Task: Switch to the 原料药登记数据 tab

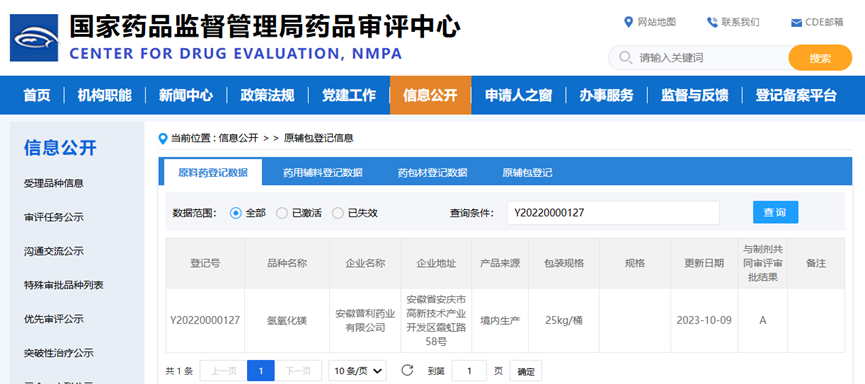Action: pos(213,172)
